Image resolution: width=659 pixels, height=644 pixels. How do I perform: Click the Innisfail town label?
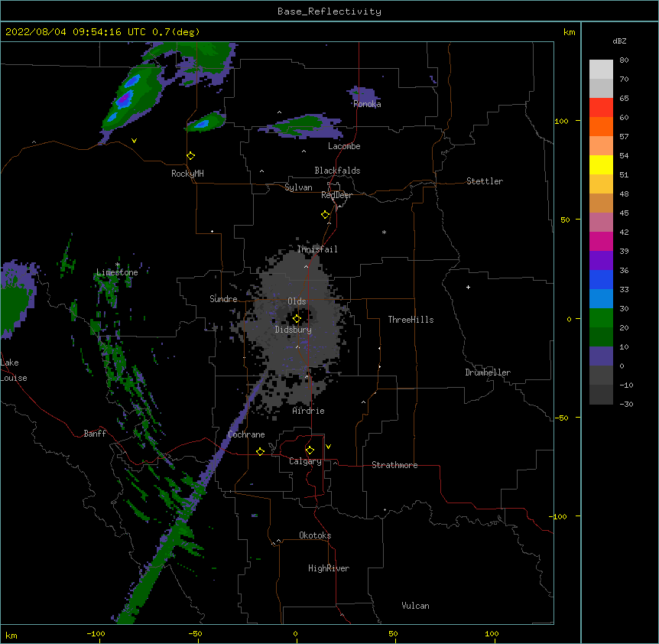[x=317, y=249]
